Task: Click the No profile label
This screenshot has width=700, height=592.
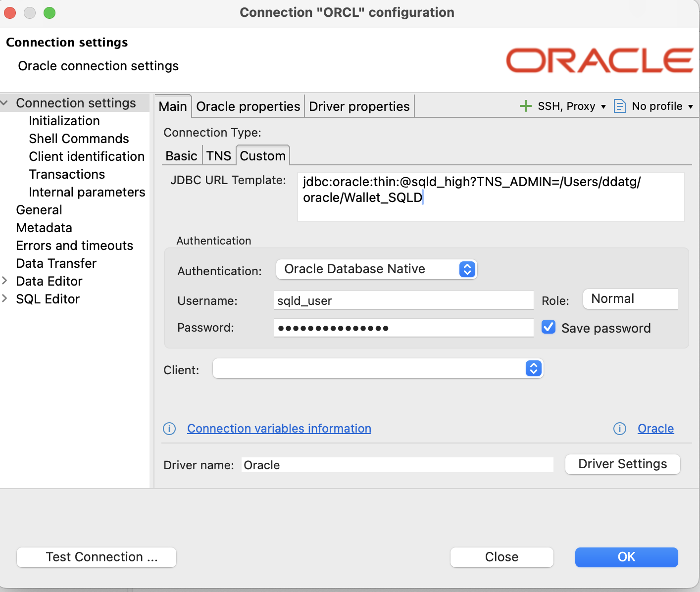Action: (657, 106)
